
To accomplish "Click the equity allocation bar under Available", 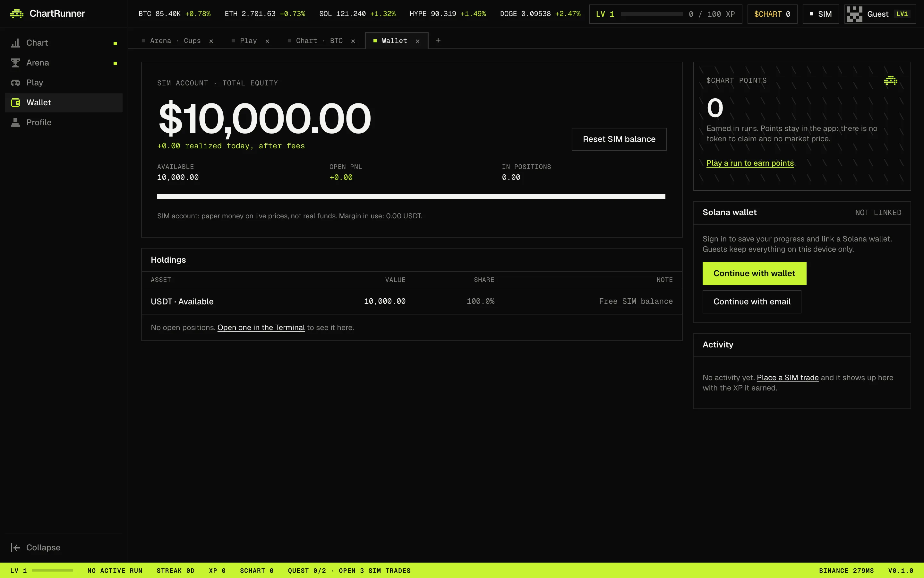I will click(x=411, y=197).
